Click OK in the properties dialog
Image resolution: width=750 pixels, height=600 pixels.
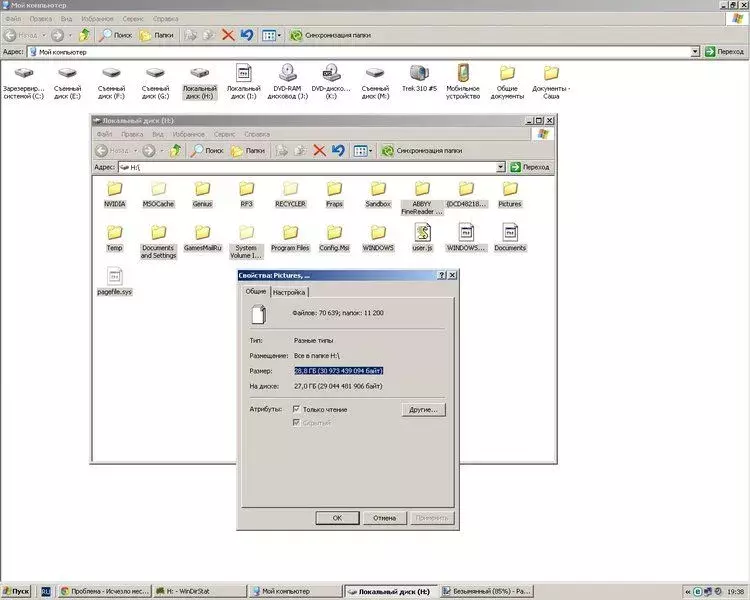[337, 518]
